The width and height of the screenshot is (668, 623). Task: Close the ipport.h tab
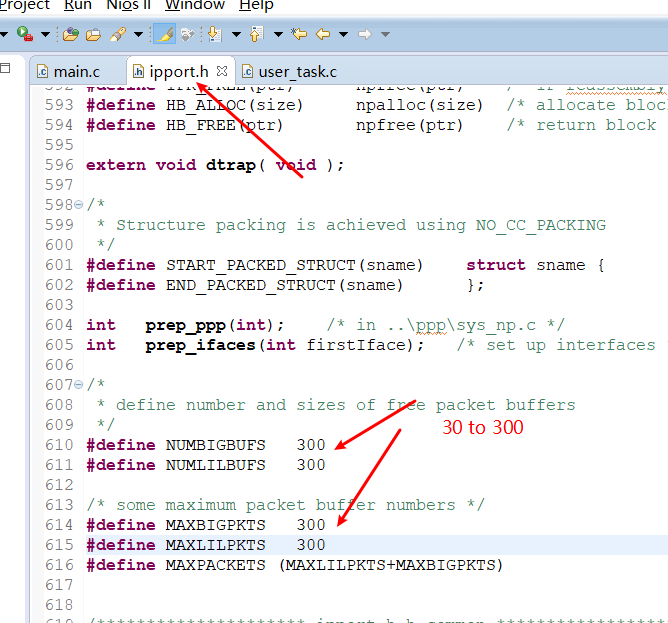point(222,71)
